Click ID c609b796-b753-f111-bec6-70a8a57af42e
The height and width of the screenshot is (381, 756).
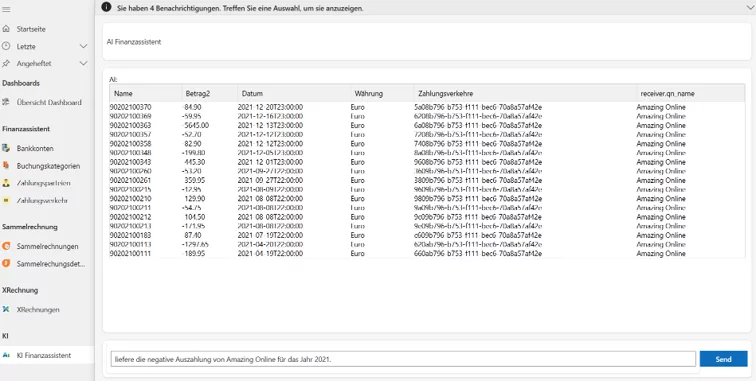click(x=478, y=235)
